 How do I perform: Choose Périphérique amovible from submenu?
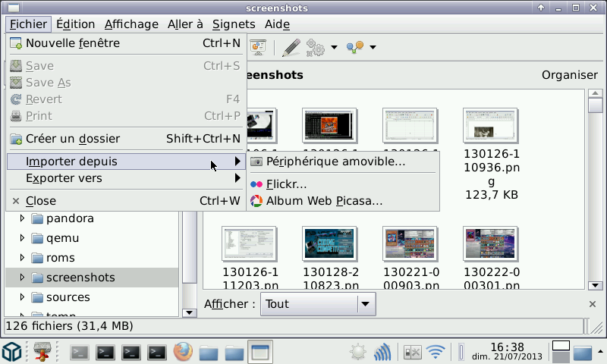(x=335, y=162)
